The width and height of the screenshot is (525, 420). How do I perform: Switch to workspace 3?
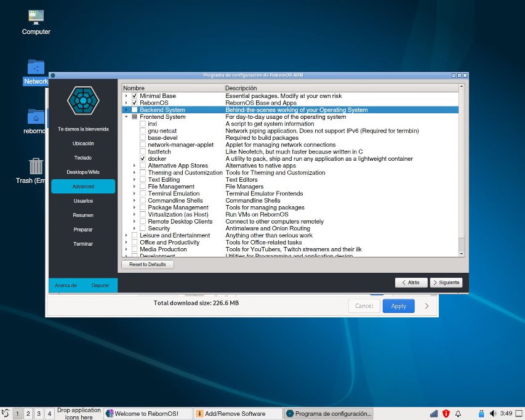coord(39,414)
